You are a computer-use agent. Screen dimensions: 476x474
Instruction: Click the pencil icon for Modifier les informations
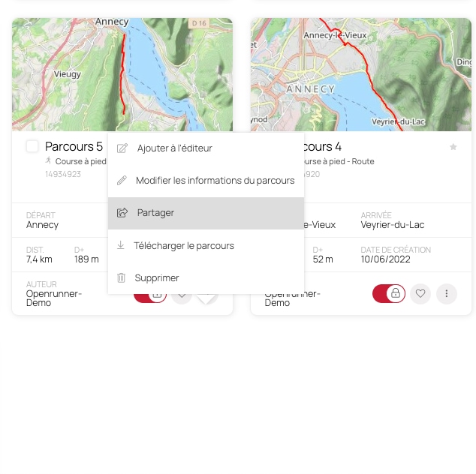122,181
